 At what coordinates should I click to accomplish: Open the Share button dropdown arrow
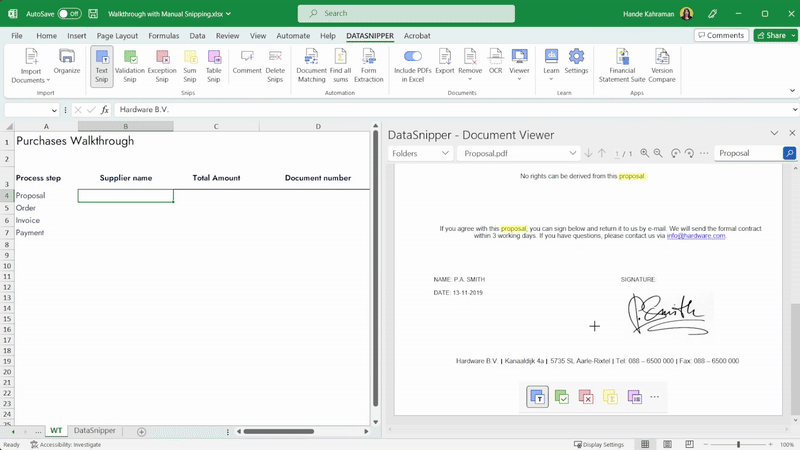[793, 35]
